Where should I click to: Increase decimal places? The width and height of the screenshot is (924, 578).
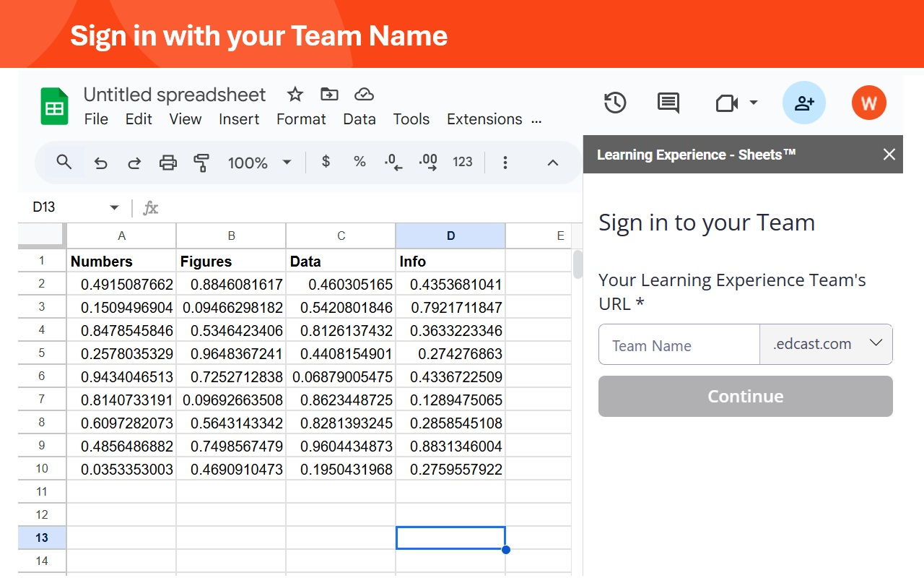[x=428, y=163]
